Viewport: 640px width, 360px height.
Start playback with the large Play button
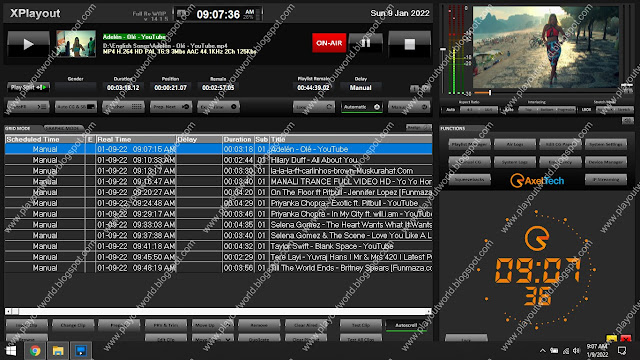click(x=28, y=44)
